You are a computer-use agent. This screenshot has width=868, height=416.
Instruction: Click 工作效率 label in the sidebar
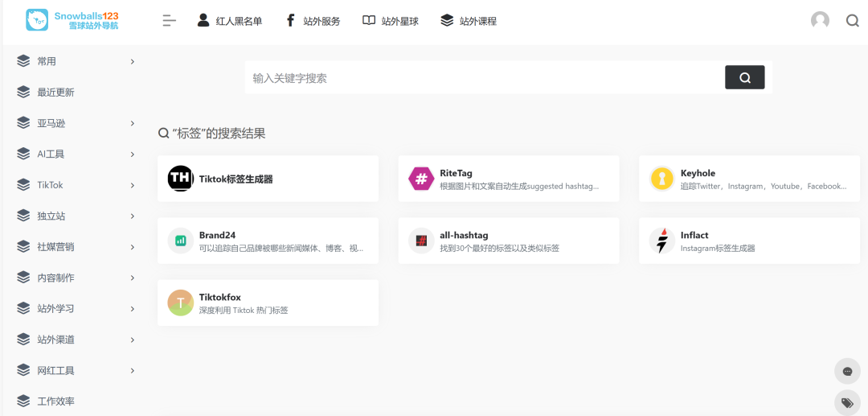(56, 401)
